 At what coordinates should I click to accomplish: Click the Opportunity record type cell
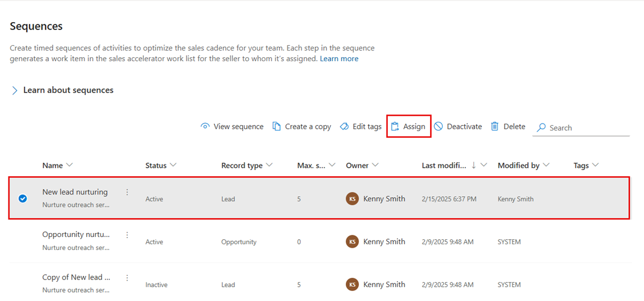point(239,242)
